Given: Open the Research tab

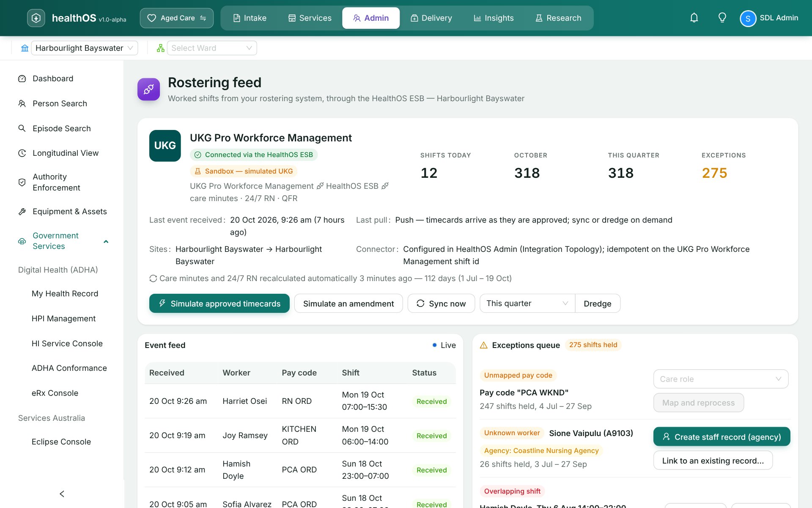Looking at the screenshot, I should pos(558,18).
